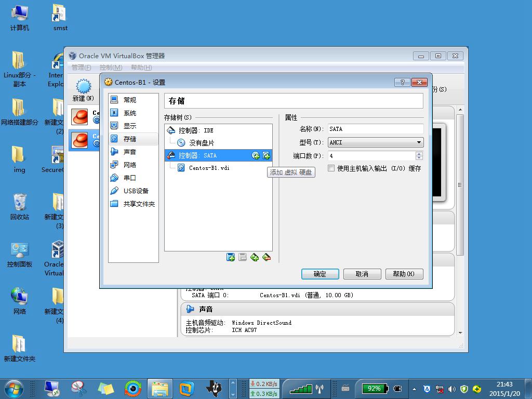Viewport: 532px width, 399px height.
Task: Click add virtual hard disk icon on SATA
Action: pyautogui.click(x=267, y=155)
